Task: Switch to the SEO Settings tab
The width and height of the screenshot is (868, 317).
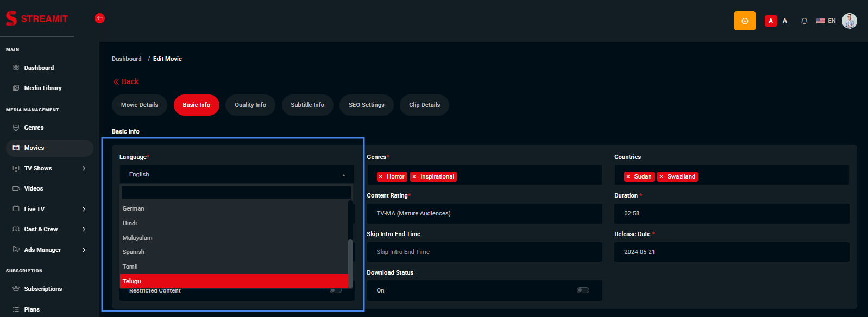Action: (366, 105)
